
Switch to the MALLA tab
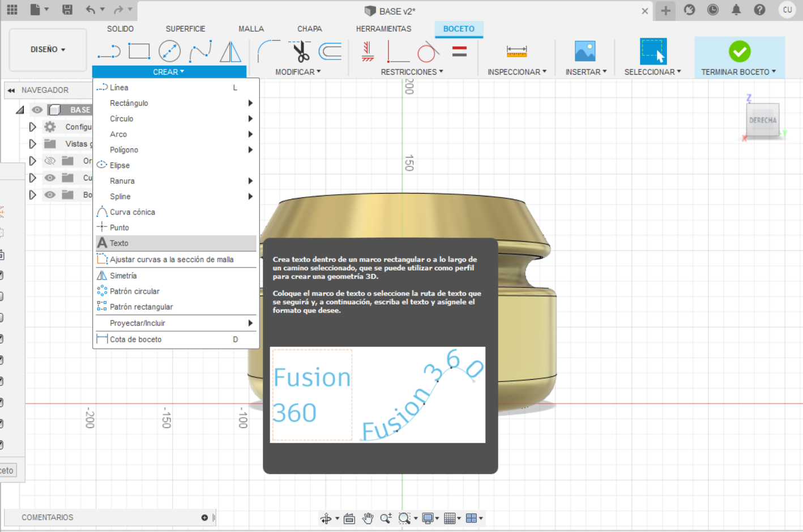pos(251,29)
